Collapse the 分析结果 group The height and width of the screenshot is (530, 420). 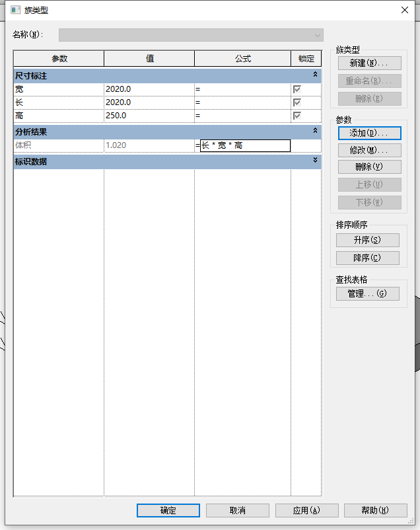click(315, 130)
